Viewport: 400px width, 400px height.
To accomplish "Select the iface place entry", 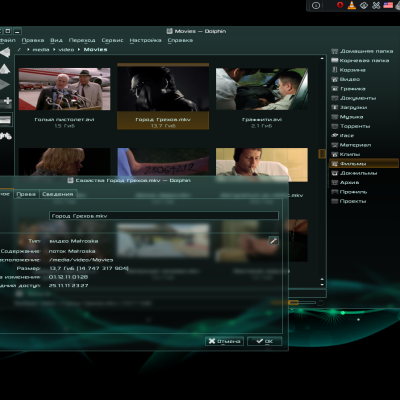I will coord(343,136).
